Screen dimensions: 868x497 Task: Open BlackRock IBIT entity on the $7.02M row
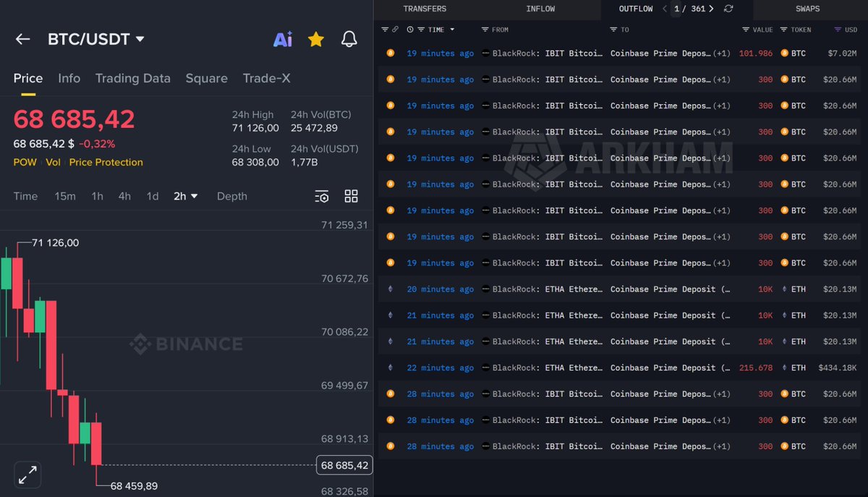click(547, 54)
